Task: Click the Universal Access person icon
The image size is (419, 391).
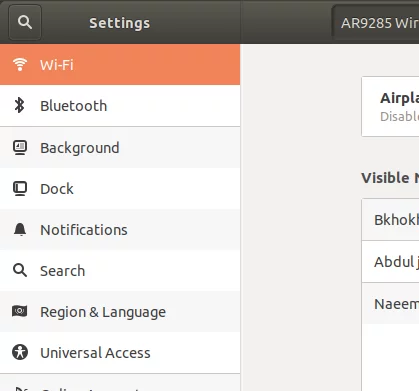Action: pyautogui.click(x=20, y=352)
